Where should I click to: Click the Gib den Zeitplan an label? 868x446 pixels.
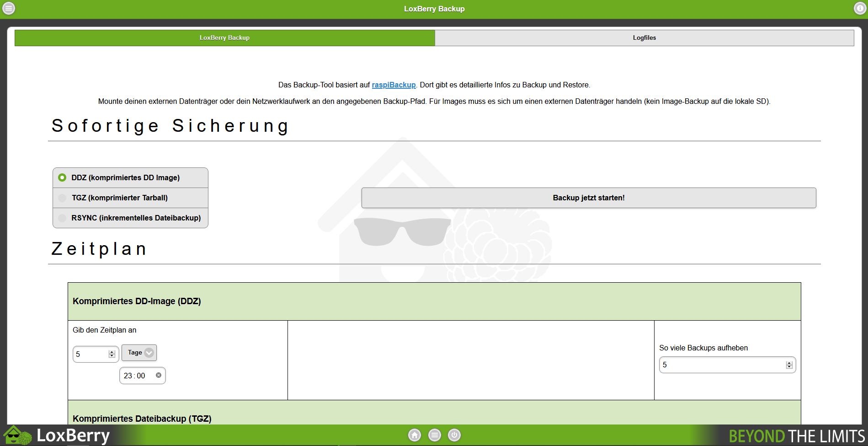tap(104, 330)
